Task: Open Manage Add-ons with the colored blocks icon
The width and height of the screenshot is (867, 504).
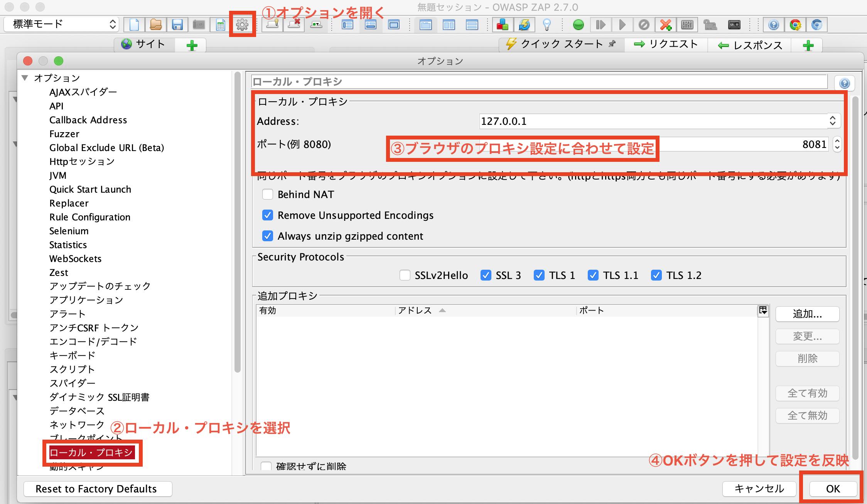Action: (502, 24)
